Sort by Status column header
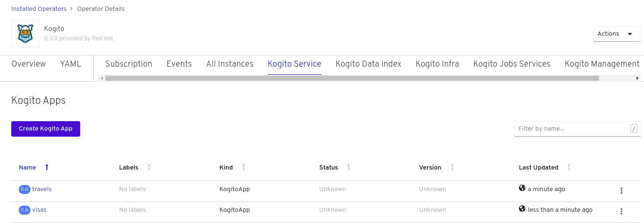 [329, 167]
